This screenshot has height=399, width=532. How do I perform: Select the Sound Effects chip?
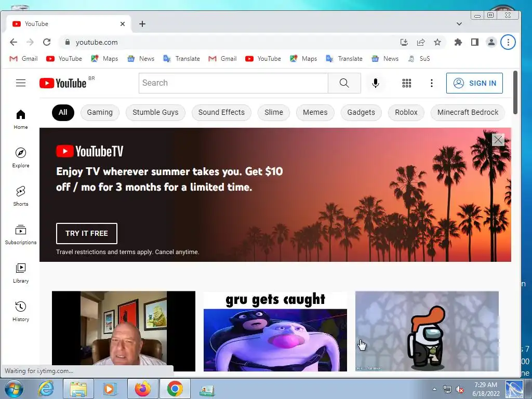pos(221,112)
